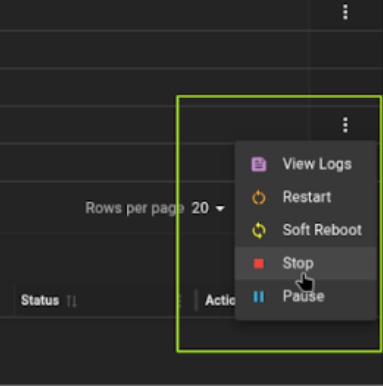383x386 pixels.
Task: Click the column divider before Actions header
Action: pyautogui.click(x=196, y=300)
